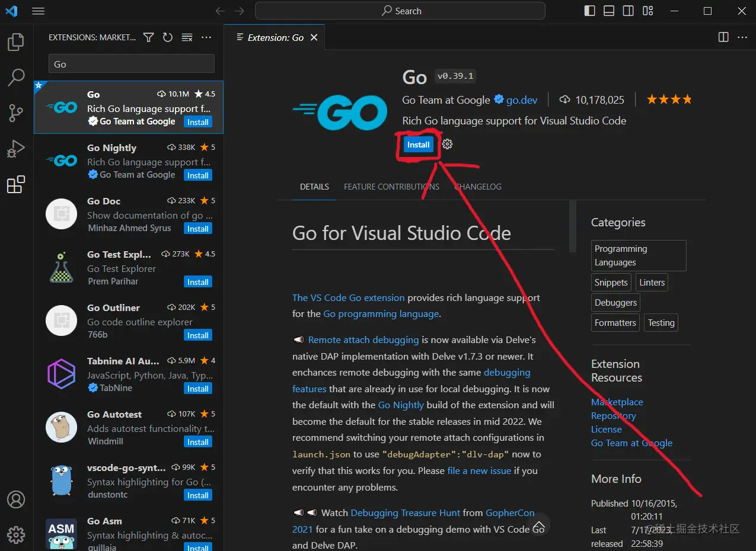Install the vscode-go-syntax extension
Viewport: 756px width, 551px height.
[x=198, y=495]
